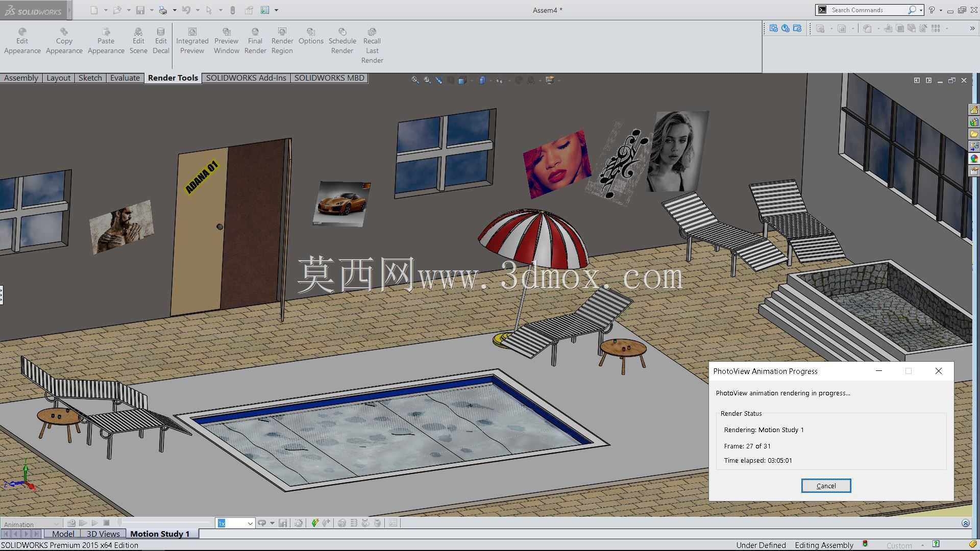980x551 pixels.
Task: Open the File Properties icon
Action: point(249,10)
